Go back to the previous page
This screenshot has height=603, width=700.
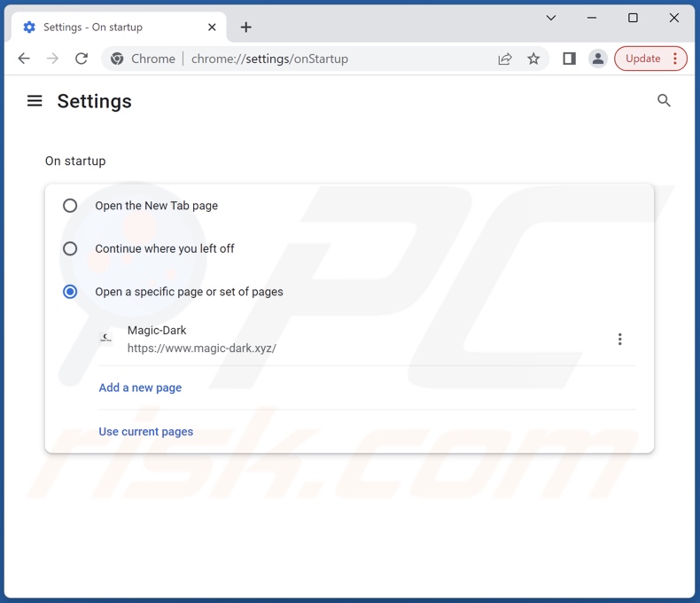coord(24,59)
